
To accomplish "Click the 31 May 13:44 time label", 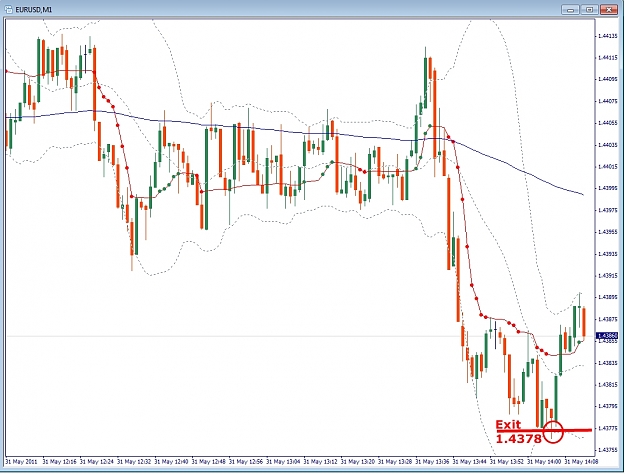I will 469,462.
